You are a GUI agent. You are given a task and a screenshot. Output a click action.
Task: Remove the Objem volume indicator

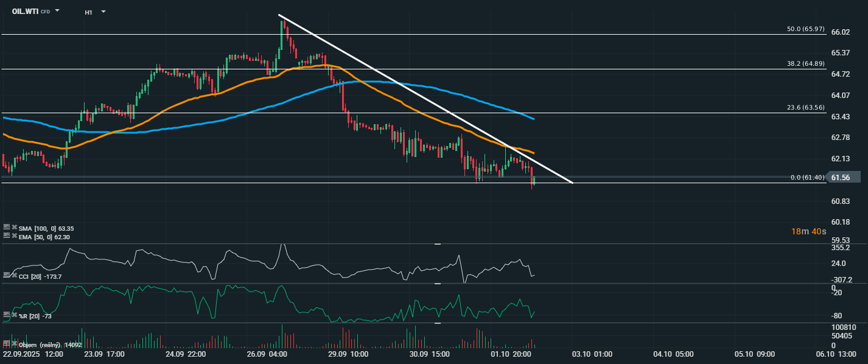point(14,344)
